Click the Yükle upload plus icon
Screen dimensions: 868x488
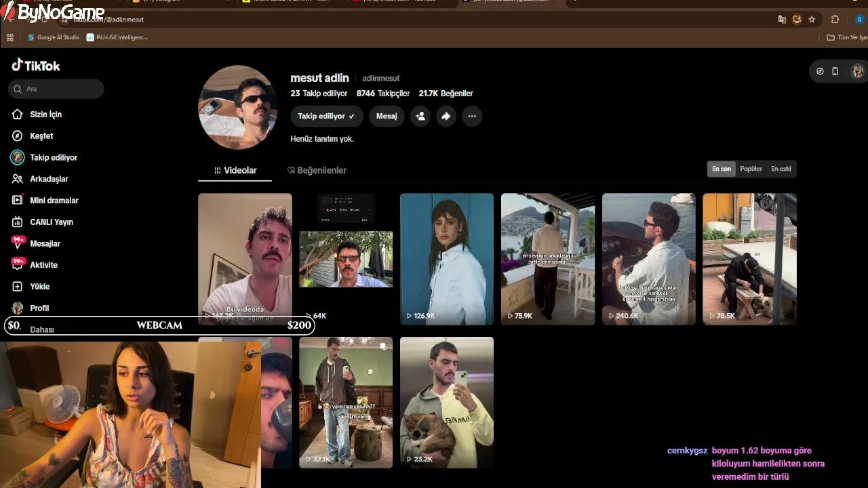pos(18,287)
